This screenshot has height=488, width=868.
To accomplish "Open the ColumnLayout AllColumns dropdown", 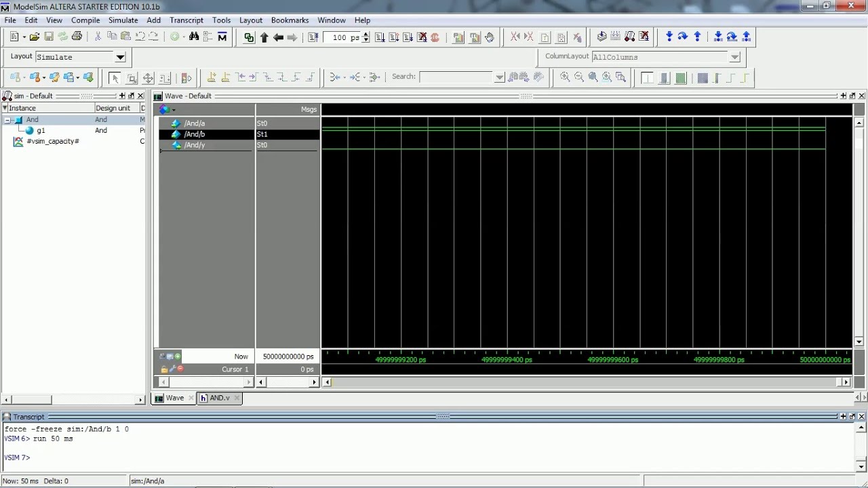I will (x=734, y=57).
